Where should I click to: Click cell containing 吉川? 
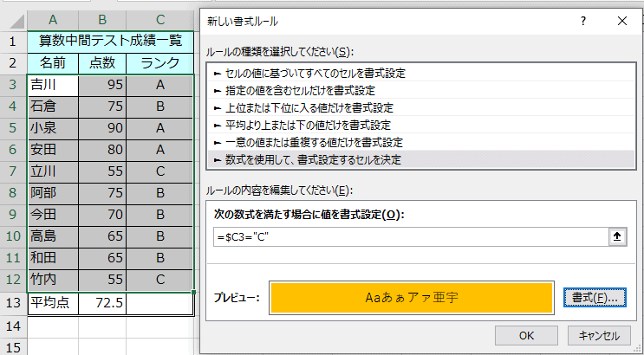(x=52, y=85)
